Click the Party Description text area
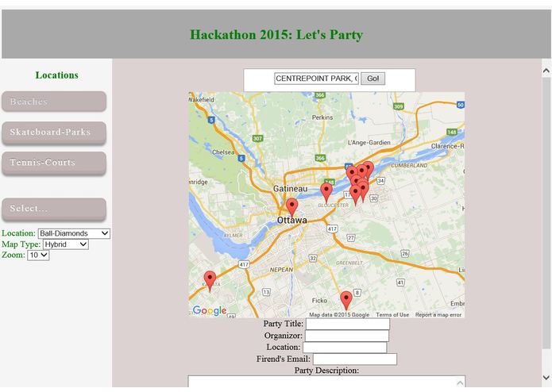The image size is (552, 392). point(326,382)
